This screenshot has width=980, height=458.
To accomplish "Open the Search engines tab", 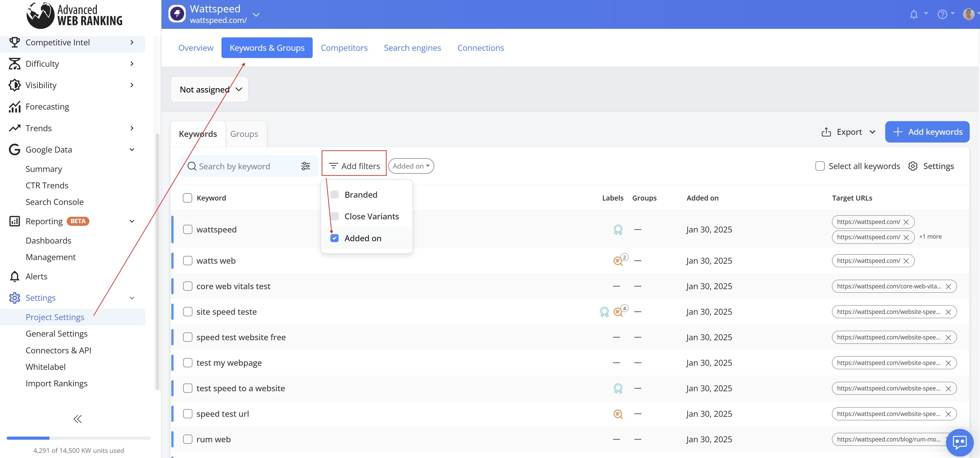I will [412, 48].
